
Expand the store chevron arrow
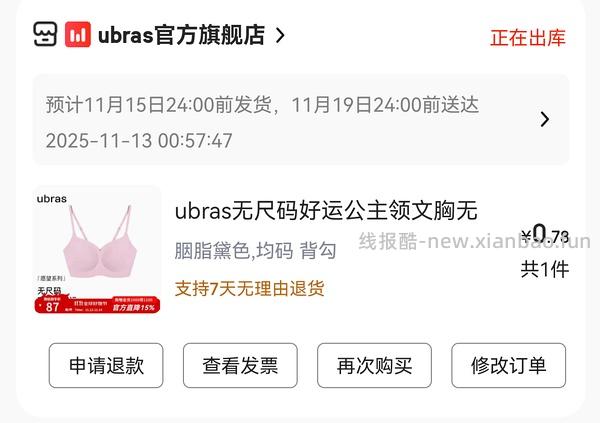pyautogui.click(x=280, y=36)
